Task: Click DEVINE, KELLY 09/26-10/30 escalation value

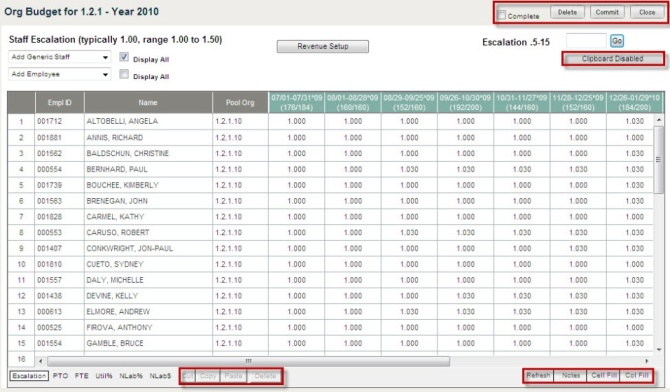Action: [465, 296]
